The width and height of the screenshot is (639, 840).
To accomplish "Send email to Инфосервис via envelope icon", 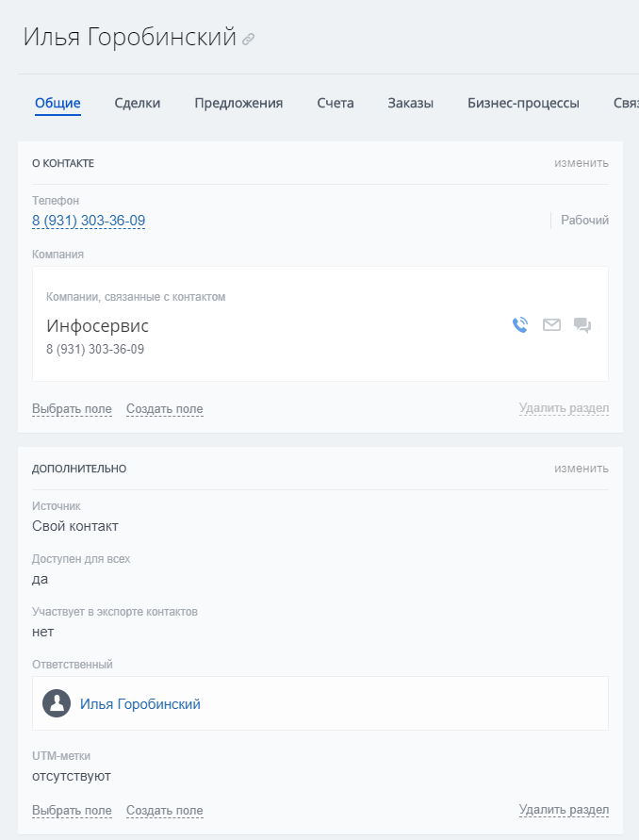I will (551, 325).
